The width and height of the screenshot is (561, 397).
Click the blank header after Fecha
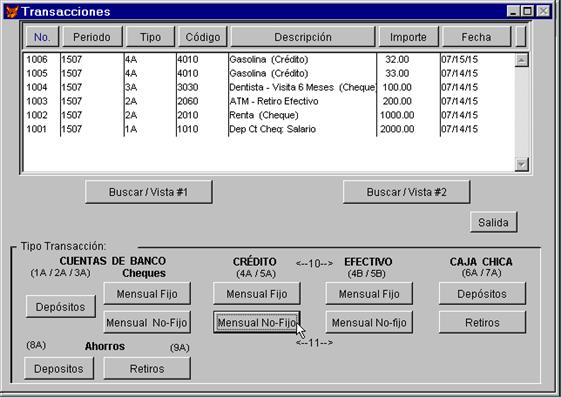pyautogui.click(x=521, y=37)
